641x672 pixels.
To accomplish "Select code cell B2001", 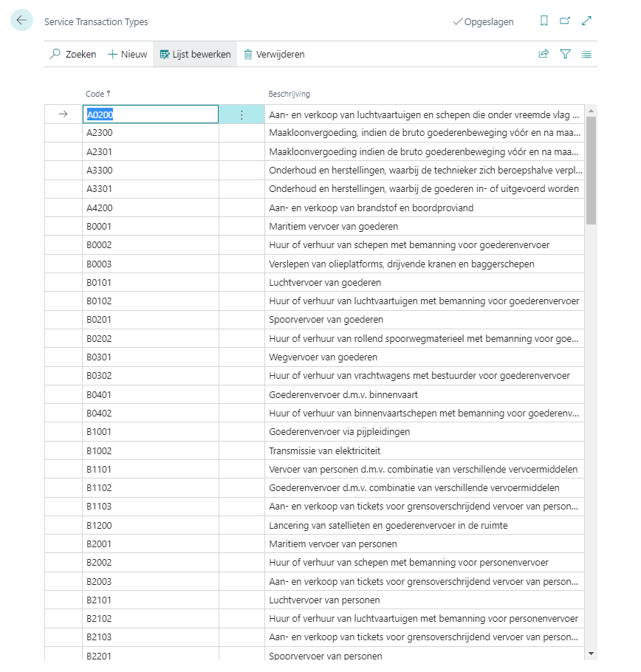I will 151,544.
